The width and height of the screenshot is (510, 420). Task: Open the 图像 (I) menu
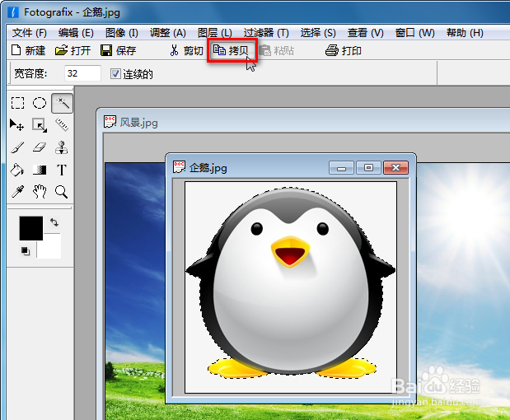tap(122, 33)
